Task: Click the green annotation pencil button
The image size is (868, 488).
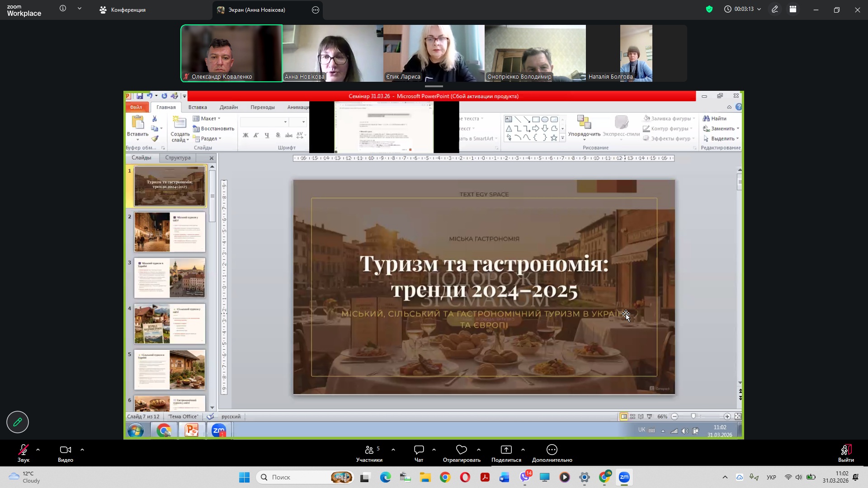Action: [x=18, y=422]
